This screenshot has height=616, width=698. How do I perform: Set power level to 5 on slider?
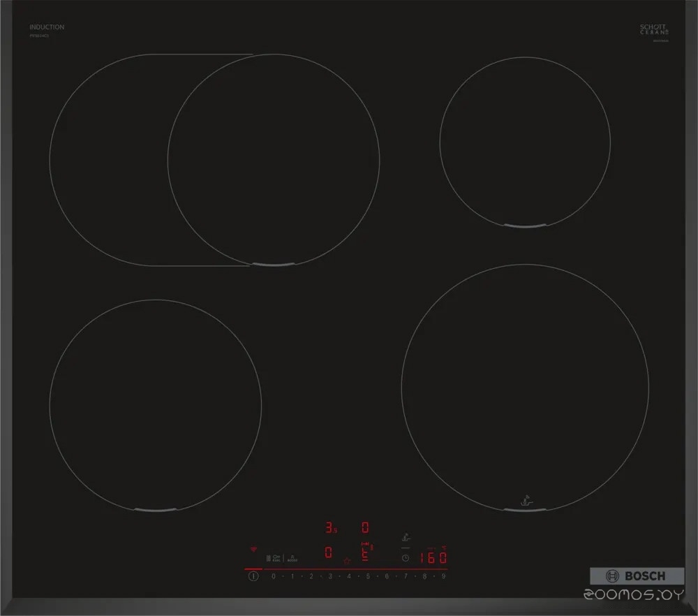click(367, 576)
